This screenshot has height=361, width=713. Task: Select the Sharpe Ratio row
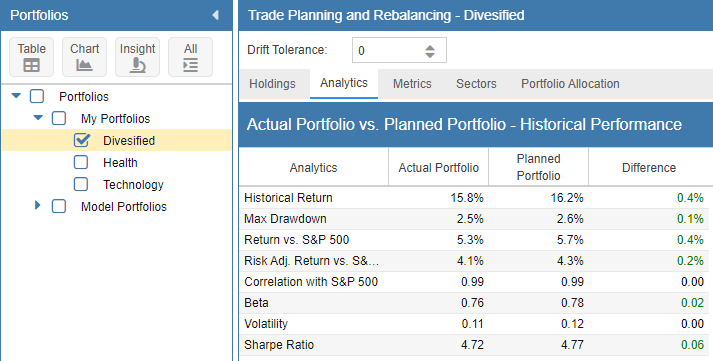click(x=474, y=345)
